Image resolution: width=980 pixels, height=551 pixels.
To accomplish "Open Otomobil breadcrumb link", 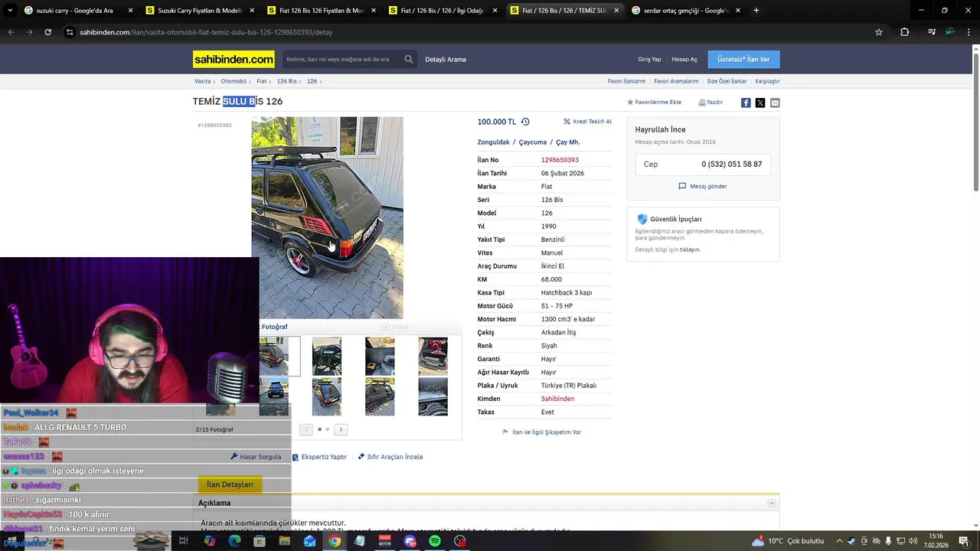I will [234, 81].
